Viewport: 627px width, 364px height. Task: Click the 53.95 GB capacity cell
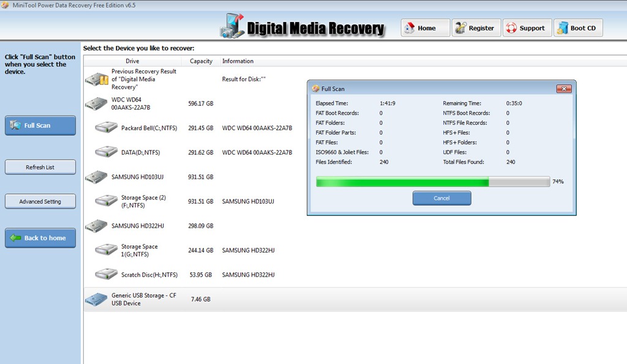[201, 275]
